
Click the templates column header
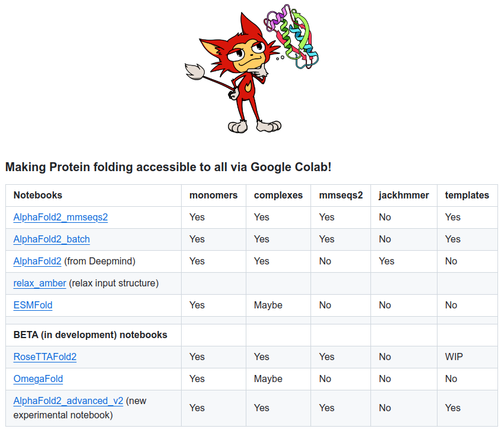[x=467, y=195]
